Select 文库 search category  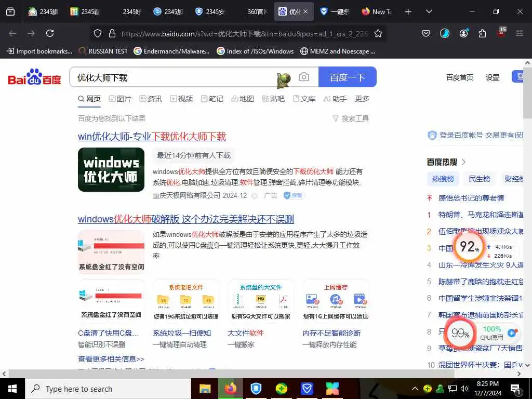pyautogui.click(x=304, y=99)
